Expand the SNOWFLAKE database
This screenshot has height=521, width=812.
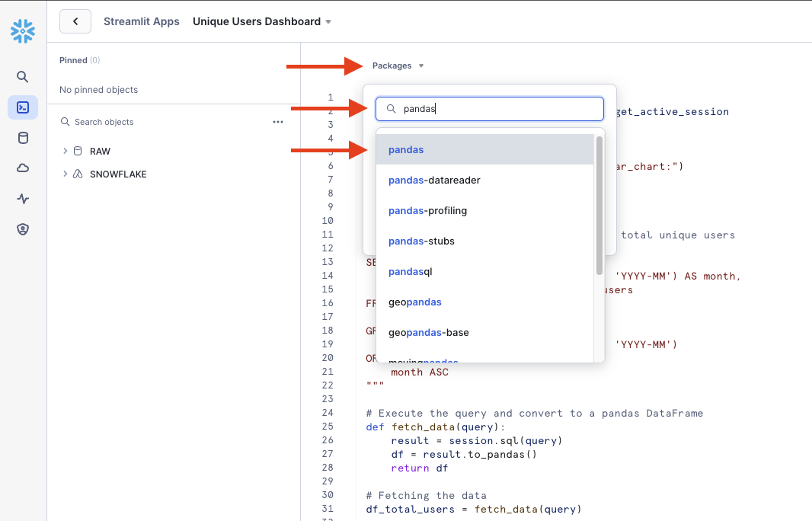click(66, 174)
